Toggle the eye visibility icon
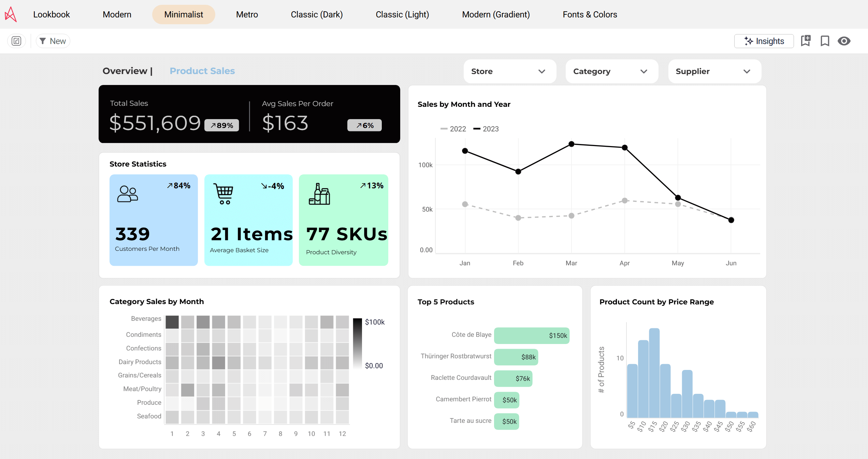The width and height of the screenshot is (868, 459). 844,41
